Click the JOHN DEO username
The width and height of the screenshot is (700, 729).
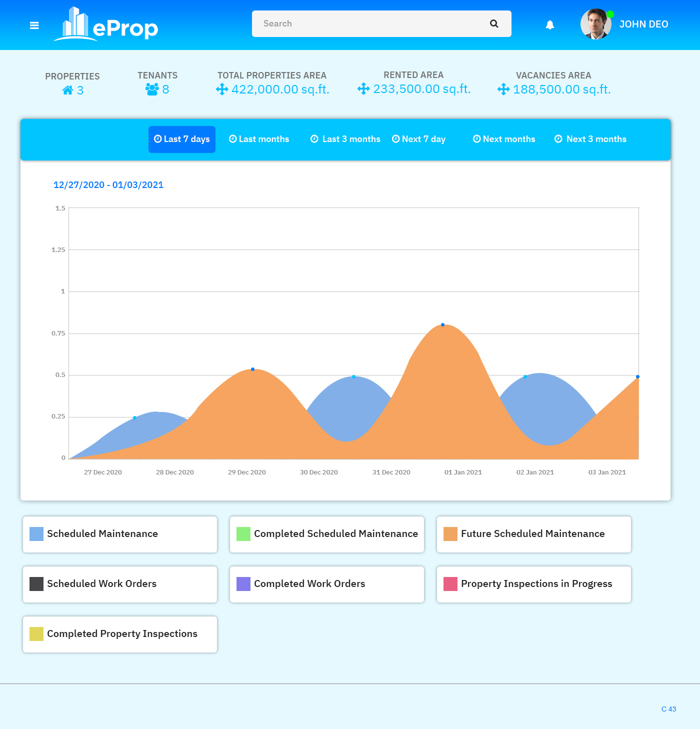tap(643, 24)
